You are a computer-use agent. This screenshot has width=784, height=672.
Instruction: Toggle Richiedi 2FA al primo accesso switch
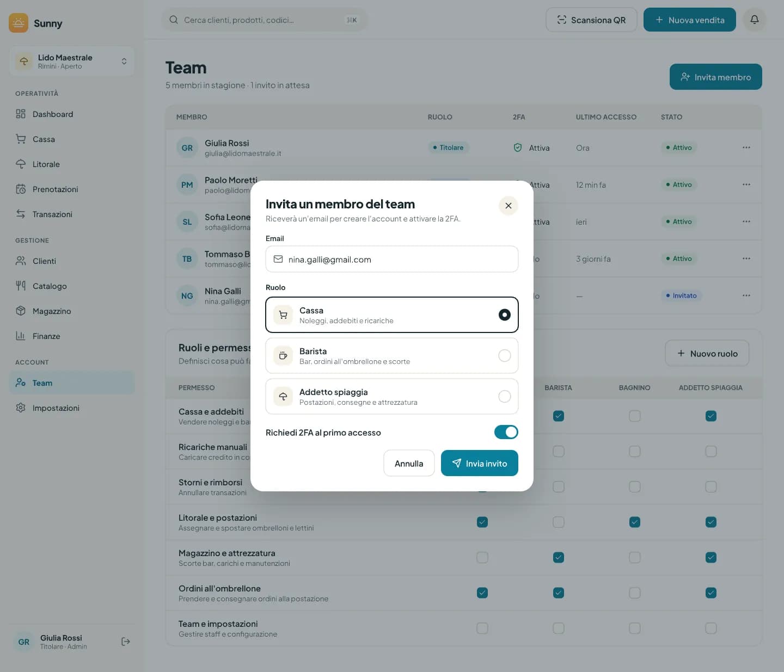click(506, 432)
